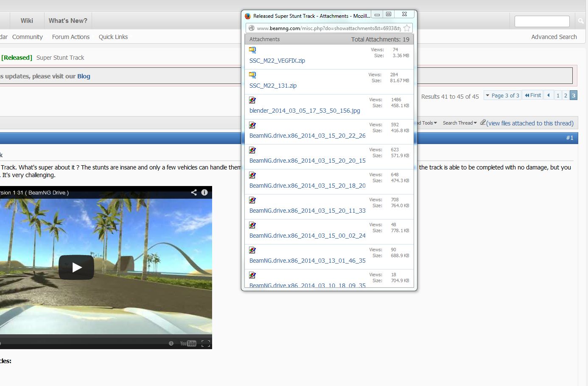Open the Page 3 of 3 dropdown
Screen dimensions: 588x386
click(502, 95)
